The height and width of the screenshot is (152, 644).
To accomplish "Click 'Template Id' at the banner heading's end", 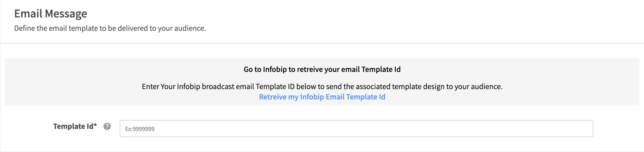I will click(381, 69).
